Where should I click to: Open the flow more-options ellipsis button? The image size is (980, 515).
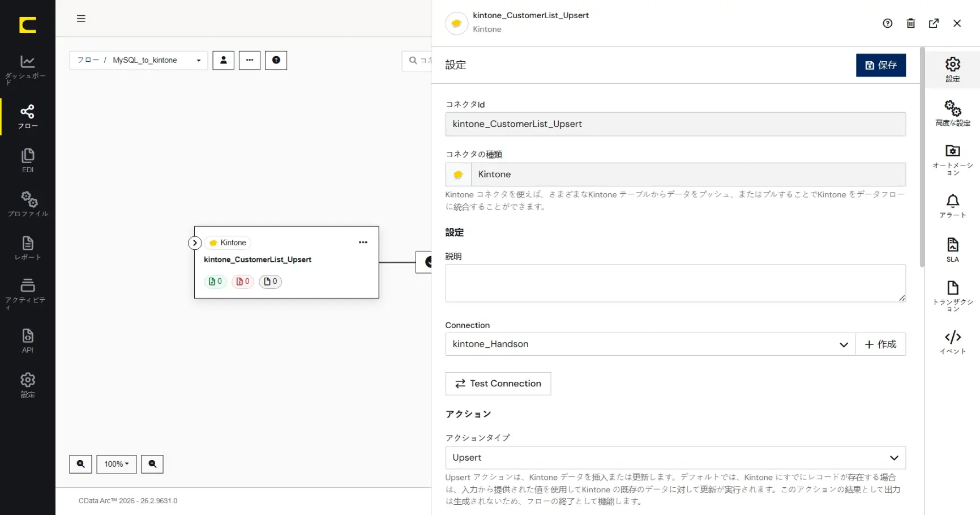(250, 60)
